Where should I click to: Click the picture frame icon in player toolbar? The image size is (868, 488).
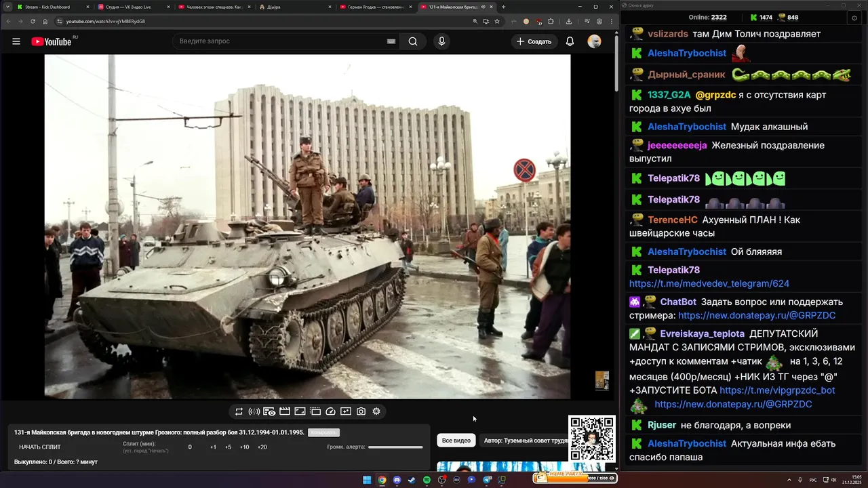pyautogui.click(x=300, y=411)
